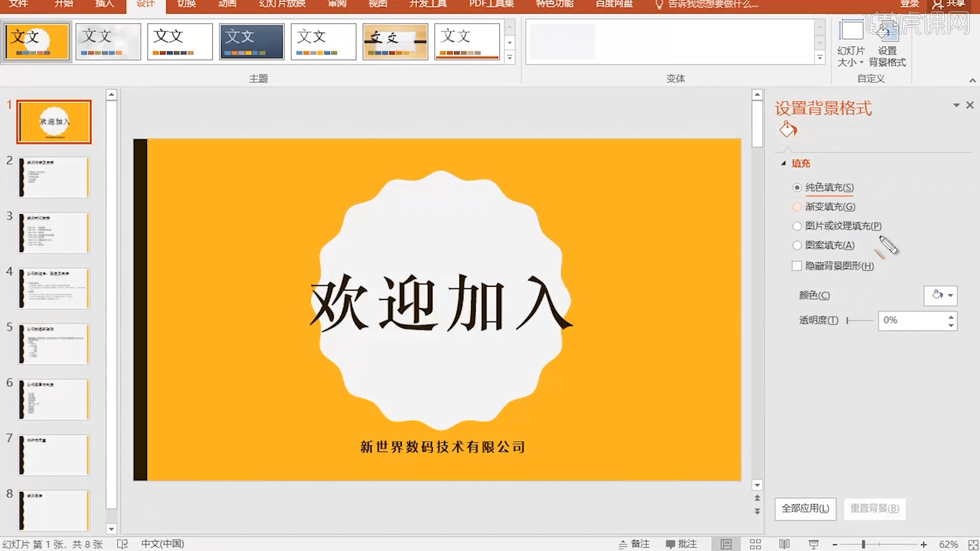980x551 pixels.
Task: Select the brush-stroke theme thumbnail
Action: point(395,42)
